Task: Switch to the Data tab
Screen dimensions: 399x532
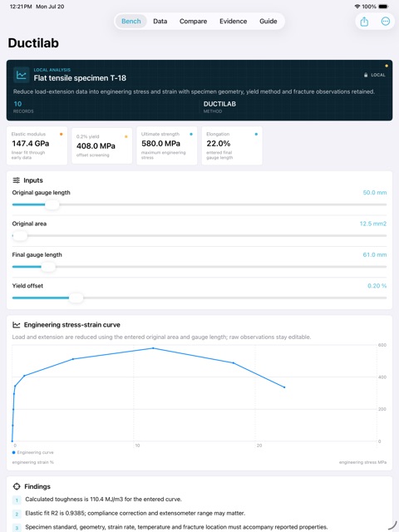Action: [x=160, y=22]
